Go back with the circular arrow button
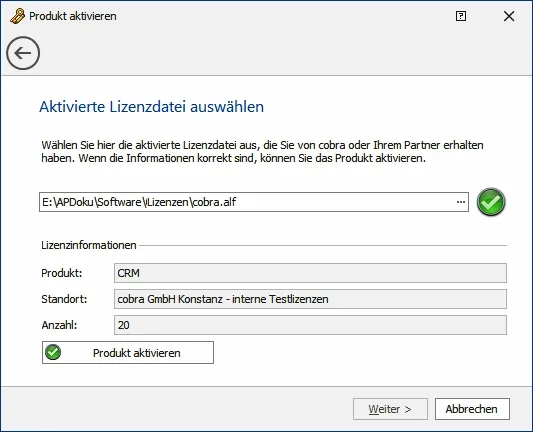The height and width of the screenshot is (432, 533). coord(23,53)
